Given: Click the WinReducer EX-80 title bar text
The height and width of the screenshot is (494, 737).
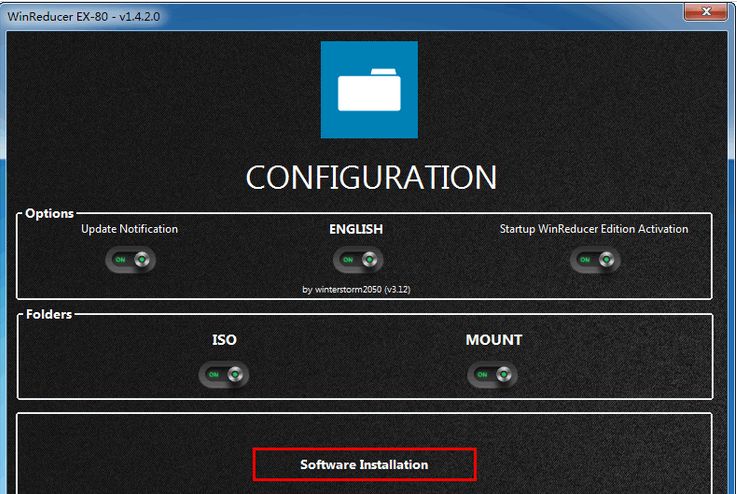Looking at the screenshot, I should coord(84,16).
